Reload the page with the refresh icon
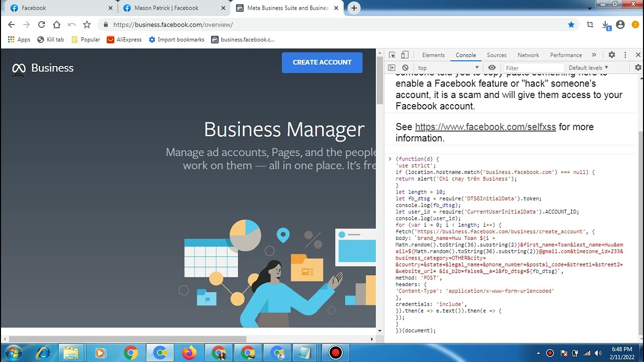Viewport: 644px width, 362px height. (x=42, y=25)
